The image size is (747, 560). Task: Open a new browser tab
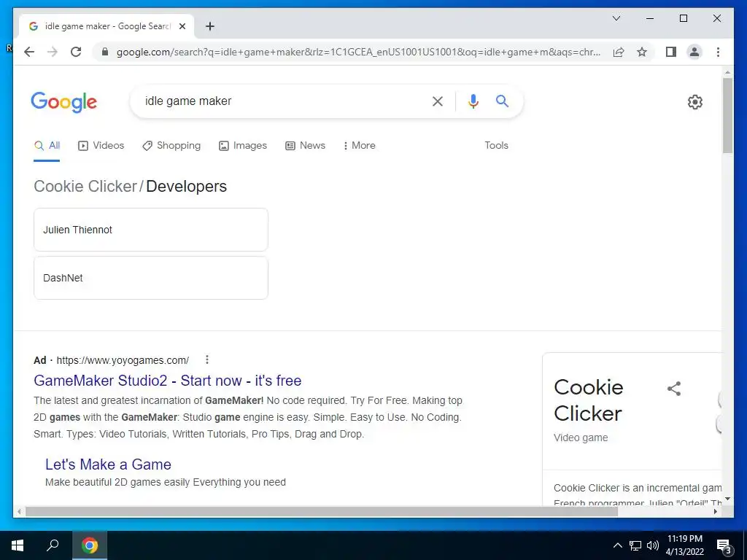coord(210,26)
